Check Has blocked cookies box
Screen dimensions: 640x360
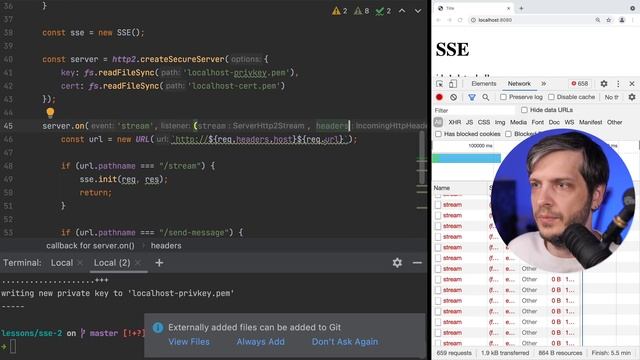438,134
